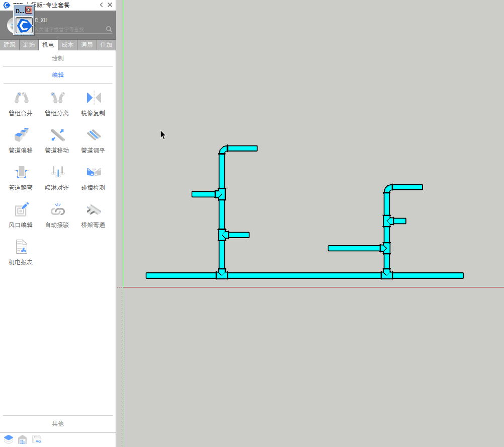Image resolution: width=504 pixels, height=447 pixels.
Task: Expand the 其他 section
Action: [58, 424]
